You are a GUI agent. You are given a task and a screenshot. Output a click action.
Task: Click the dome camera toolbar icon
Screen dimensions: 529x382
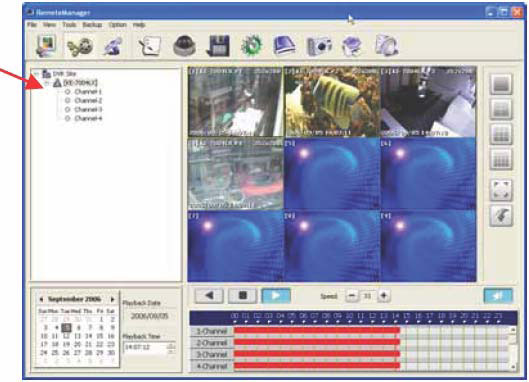pos(184,46)
